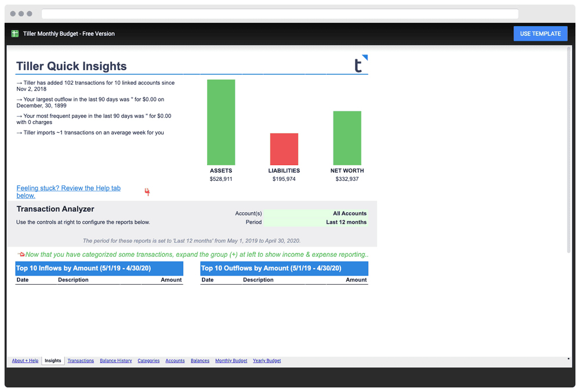Click the 'Top 10 Inflows by Amount' header
This screenshot has width=580, height=392.
(99, 268)
